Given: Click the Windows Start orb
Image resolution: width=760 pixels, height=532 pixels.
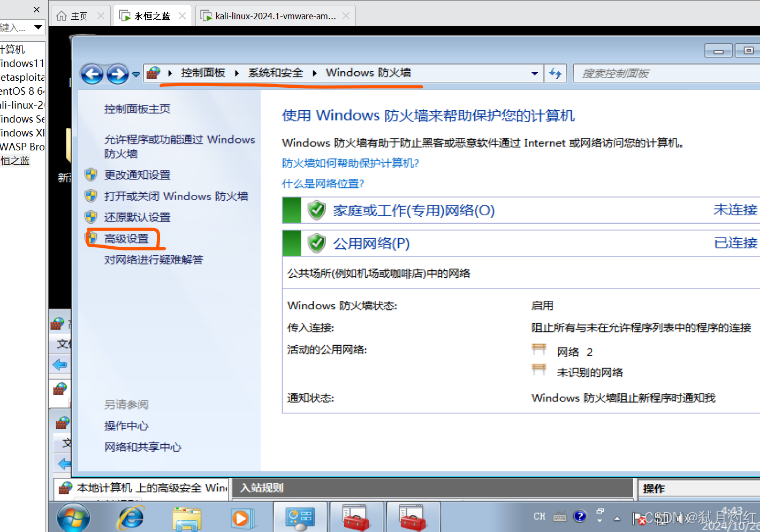Looking at the screenshot, I should click(74, 518).
